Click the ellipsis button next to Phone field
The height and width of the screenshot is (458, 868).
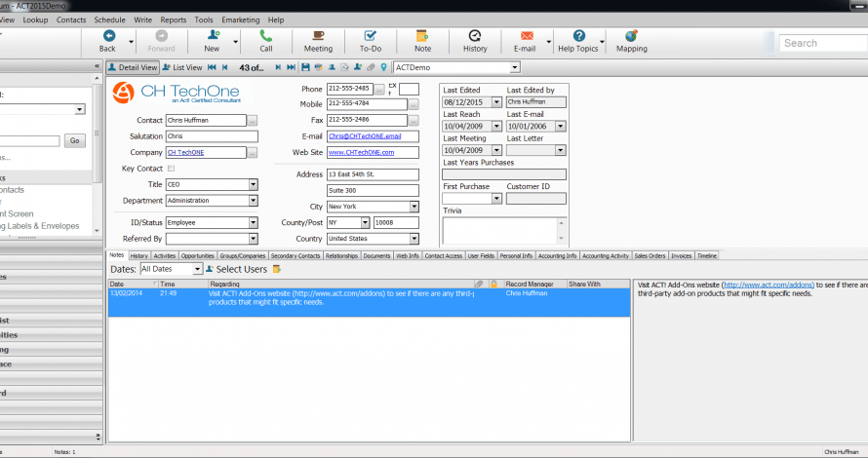379,89
